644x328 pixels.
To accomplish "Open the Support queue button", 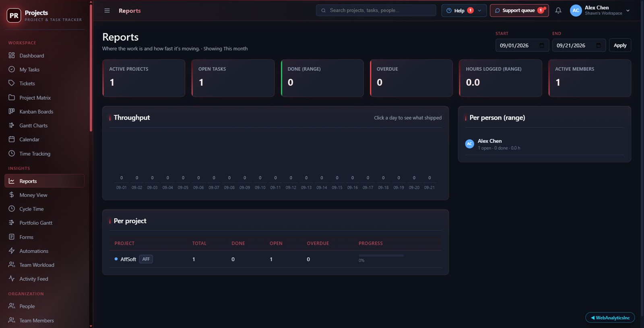I will tap(519, 10).
